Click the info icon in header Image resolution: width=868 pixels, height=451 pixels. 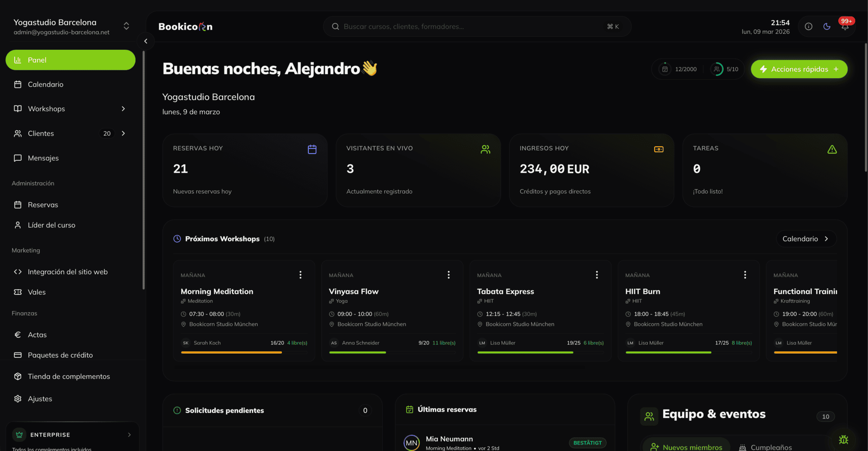(x=808, y=27)
